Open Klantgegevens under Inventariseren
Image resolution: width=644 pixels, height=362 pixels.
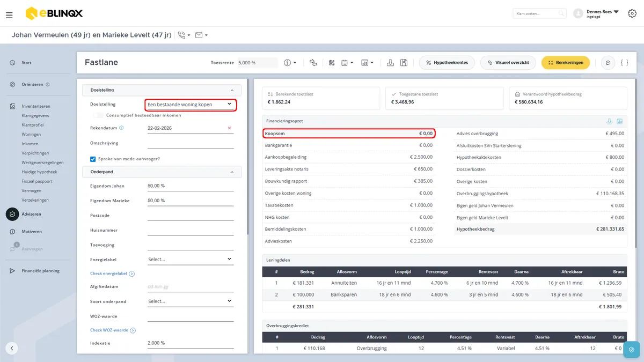[35, 115]
